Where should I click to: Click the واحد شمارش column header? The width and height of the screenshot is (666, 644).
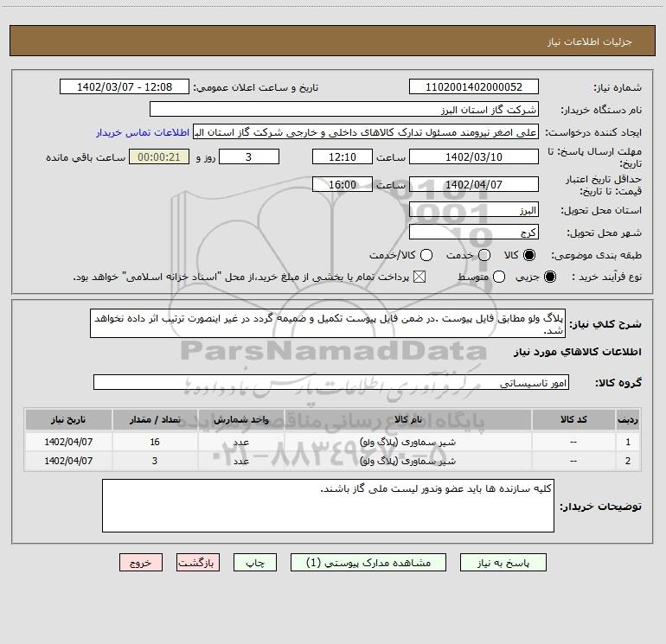tap(240, 419)
